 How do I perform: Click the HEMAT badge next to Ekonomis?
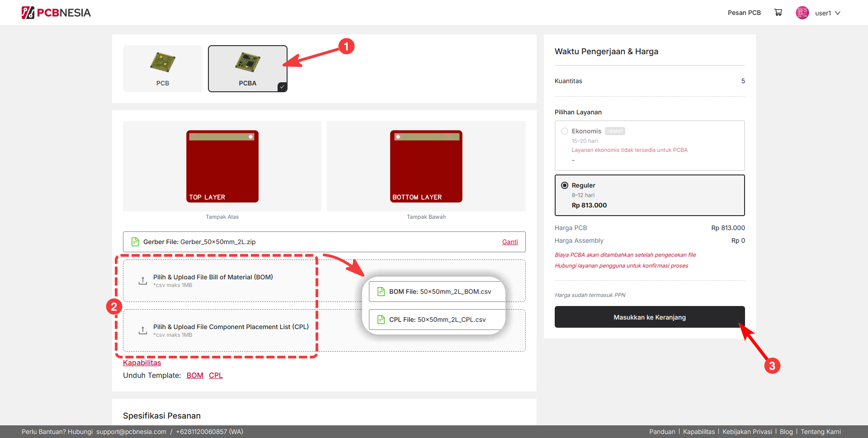tap(615, 131)
